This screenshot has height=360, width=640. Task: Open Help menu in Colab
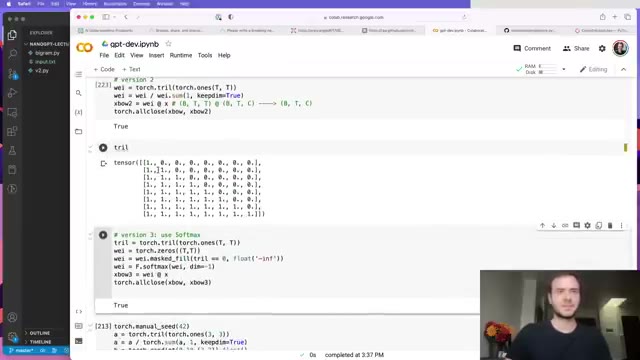coord(224,55)
